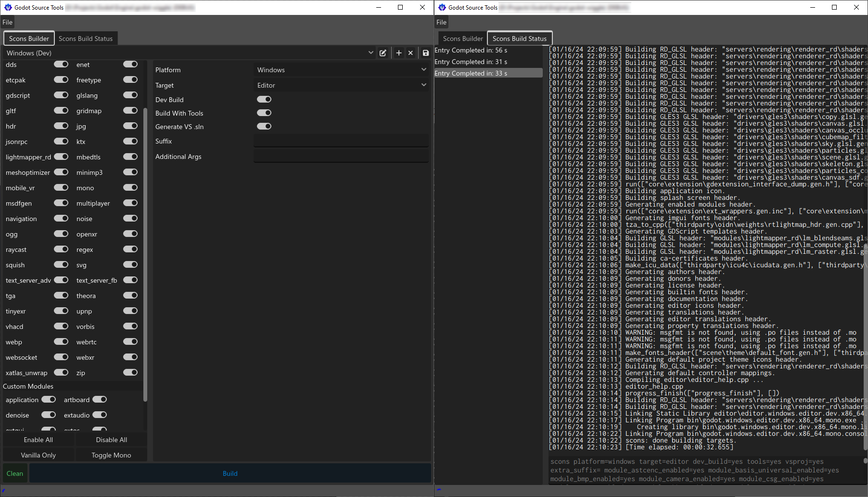This screenshot has height=497, width=868.
Task: Select 'Entry Completed in: 31 s' row
Action: [488, 62]
